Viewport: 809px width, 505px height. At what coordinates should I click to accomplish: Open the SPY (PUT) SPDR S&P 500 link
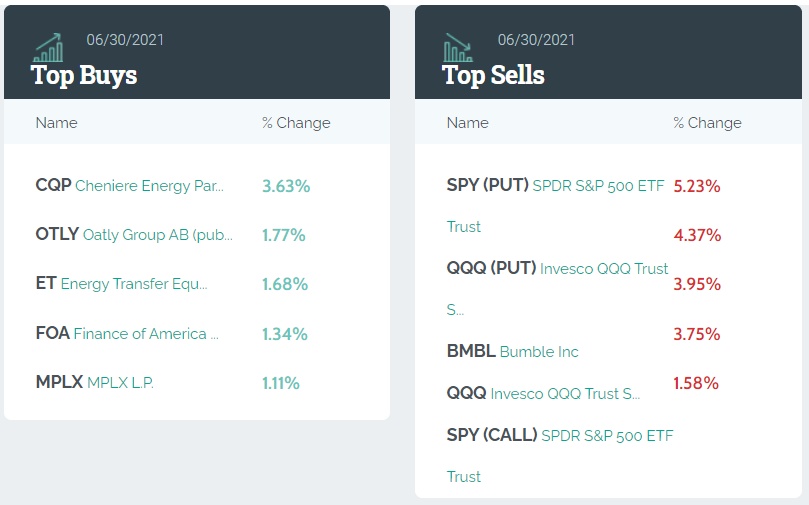point(555,186)
